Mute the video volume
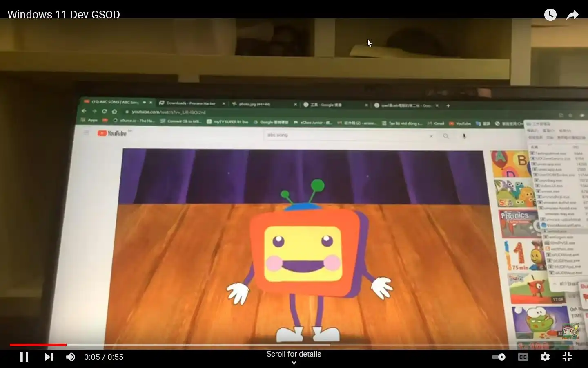The width and height of the screenshot is (588, 368). pyautogui.click(x=71, y=357)
